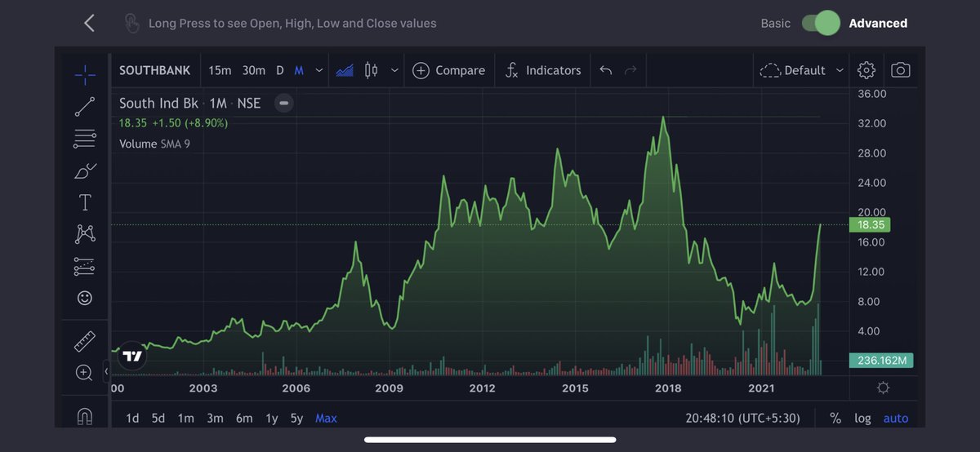980x452 pixels.
Task: Toggle log scale mode
Action: 862,418
